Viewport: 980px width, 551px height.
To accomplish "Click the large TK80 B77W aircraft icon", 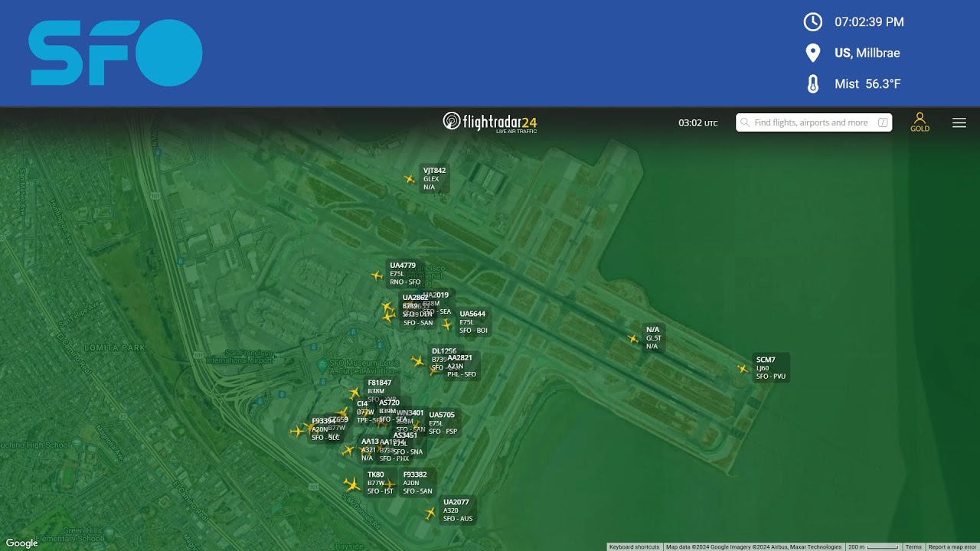I will pyautogui.click(x=352, y=484).
